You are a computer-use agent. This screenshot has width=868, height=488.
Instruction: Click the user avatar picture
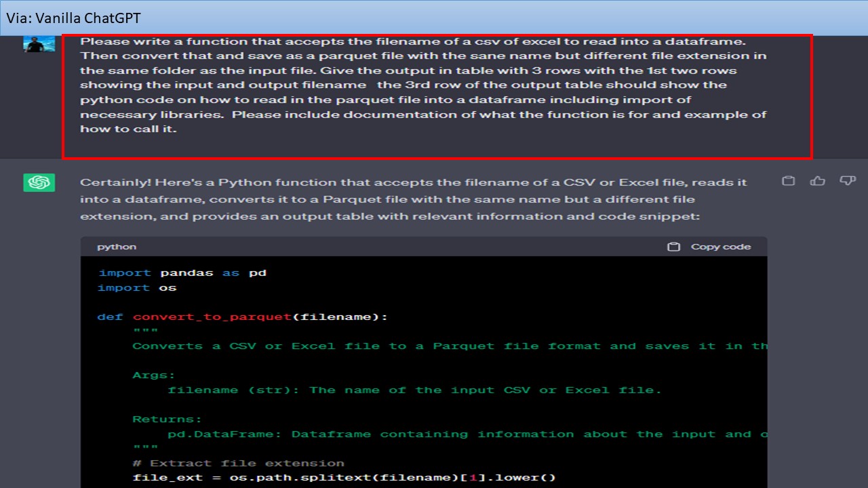coord(39,43)
